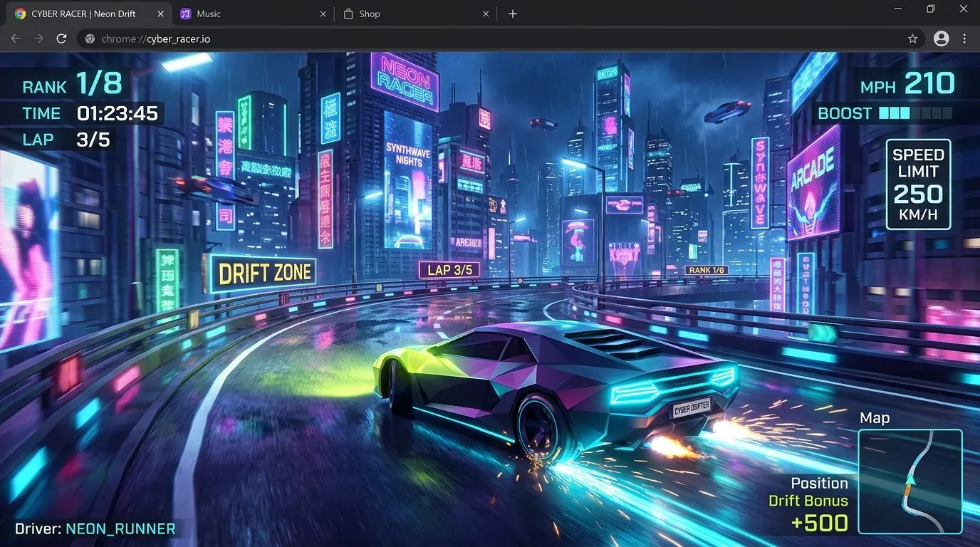Click the Drift Bonus +500 score
Viewport: 980px width, 547px height.
pyautogui.click(x=809, y=513)
